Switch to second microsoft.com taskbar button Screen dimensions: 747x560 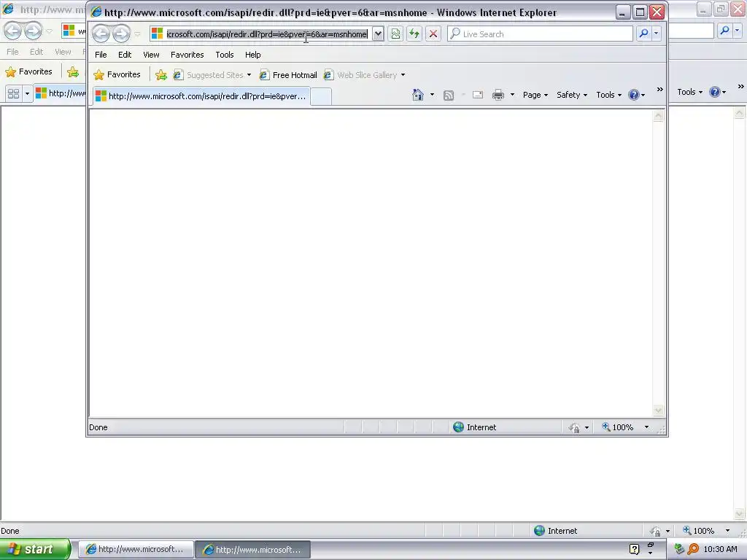(x=253, y=550)
